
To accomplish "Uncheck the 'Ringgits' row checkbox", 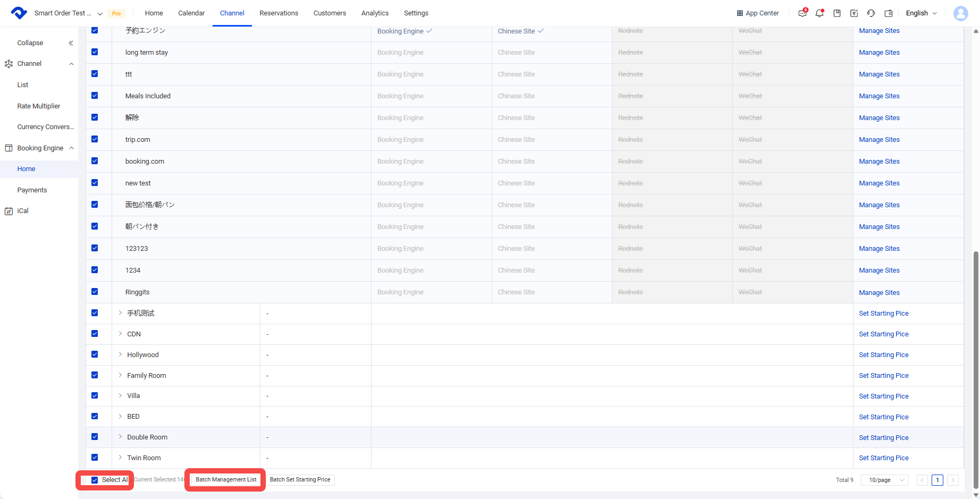I will [x=95, y=292].
